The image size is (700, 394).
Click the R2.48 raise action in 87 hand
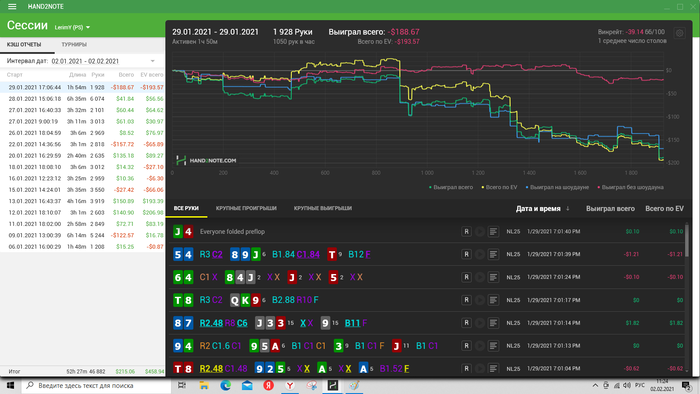211,323
